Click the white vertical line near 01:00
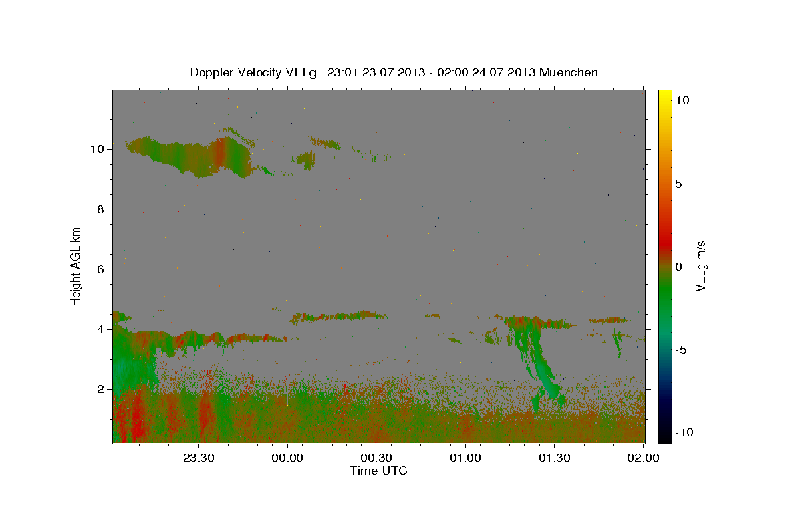This screenshot has height=532, width=798. [471, 266]
